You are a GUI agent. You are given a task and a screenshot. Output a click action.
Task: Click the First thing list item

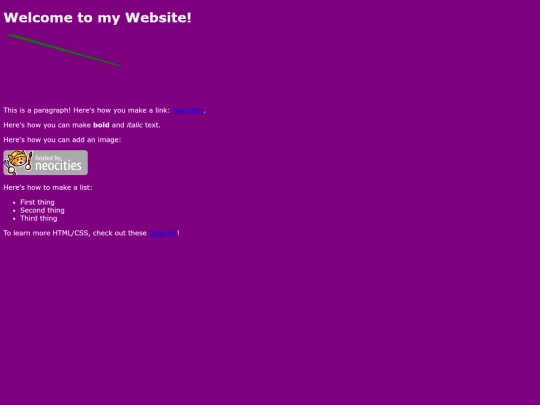click(37, 202)
